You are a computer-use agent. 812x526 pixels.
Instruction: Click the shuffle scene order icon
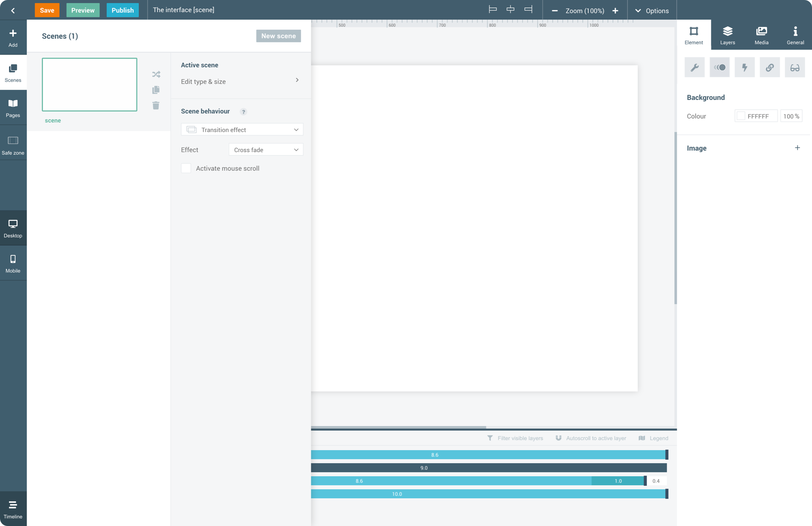coord(156,74)
